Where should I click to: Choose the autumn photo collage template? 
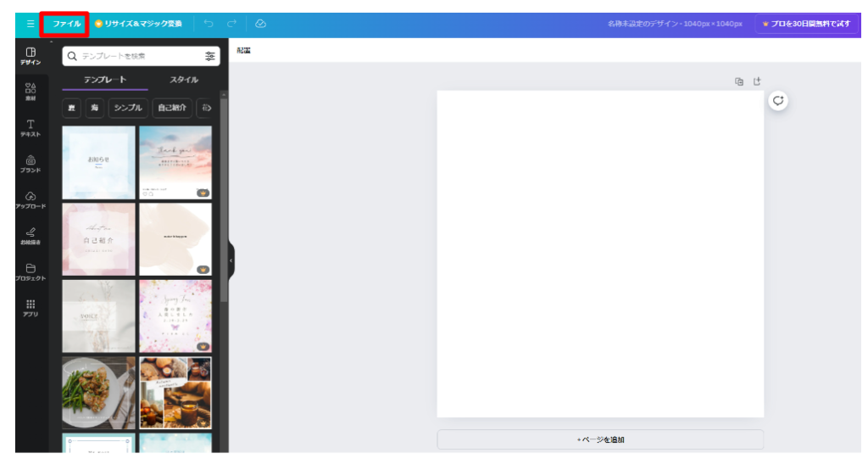[175, 393]
